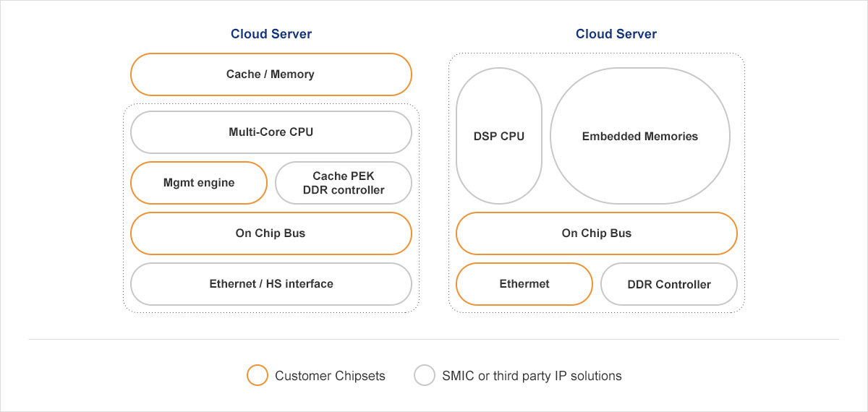Click the Multi-Core CPU block
Image resolution: width=868 pixels, height=412 pixels.
(x=271, y=132)
